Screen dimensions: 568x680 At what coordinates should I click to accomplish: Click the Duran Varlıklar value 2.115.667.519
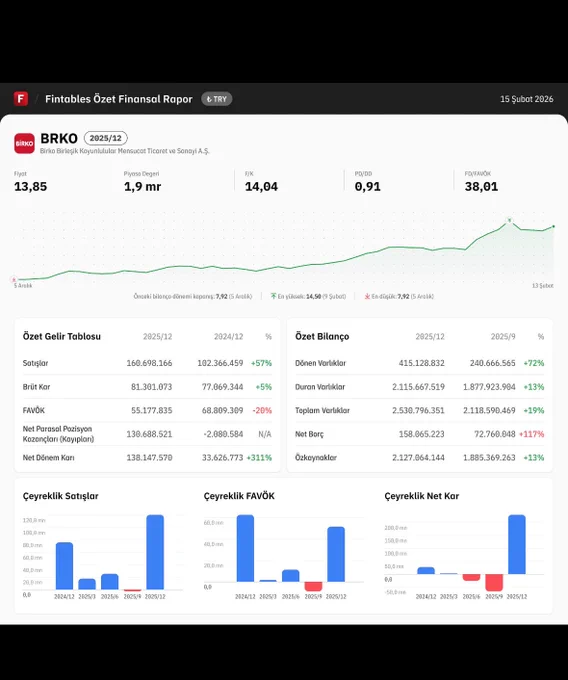(x=418, y=387)
